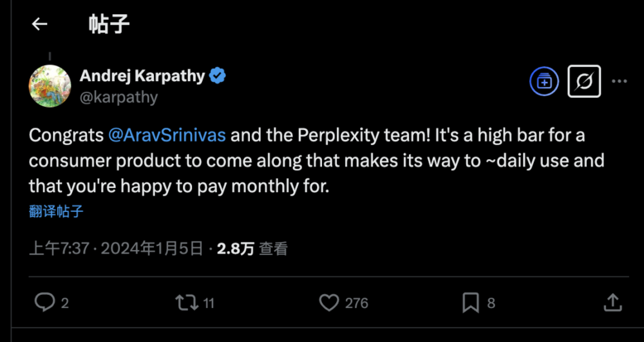Reply using the speech bubble icon
The image size is (644, 342).
[44, 302]
